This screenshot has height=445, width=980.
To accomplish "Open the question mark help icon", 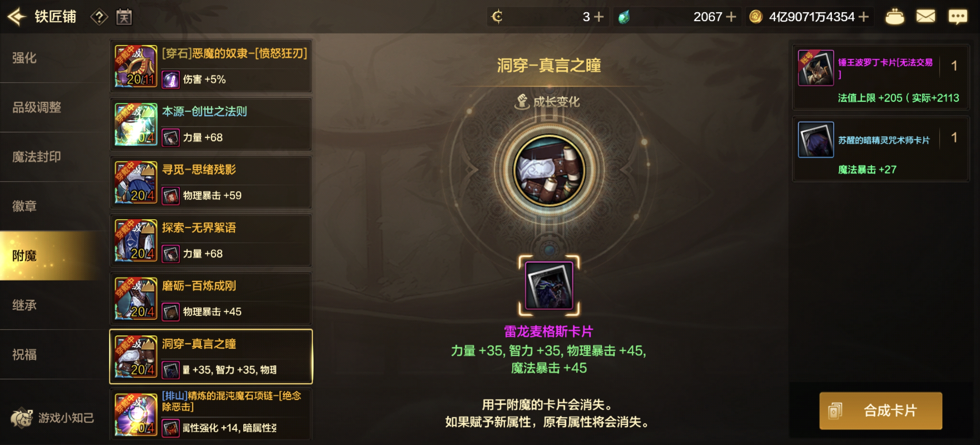I will [x=99, y=17].
